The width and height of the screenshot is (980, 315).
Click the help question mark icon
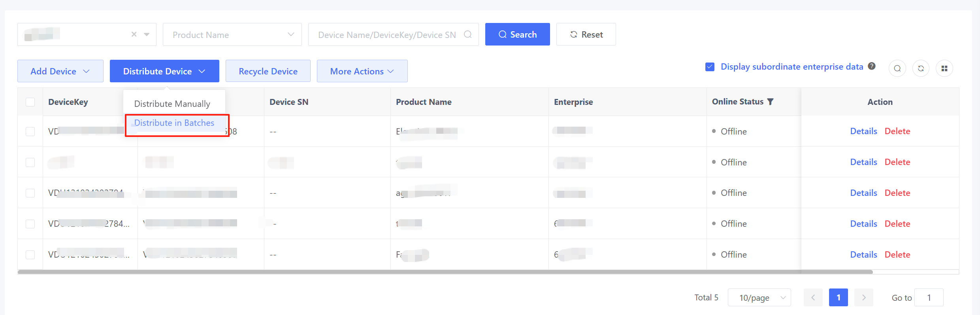click(872, 66)
